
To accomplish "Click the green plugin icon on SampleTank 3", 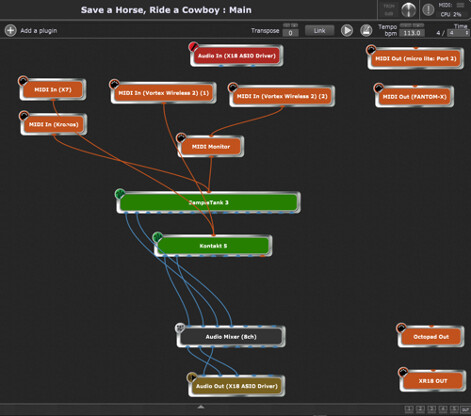I will click(x=120, y=193).
